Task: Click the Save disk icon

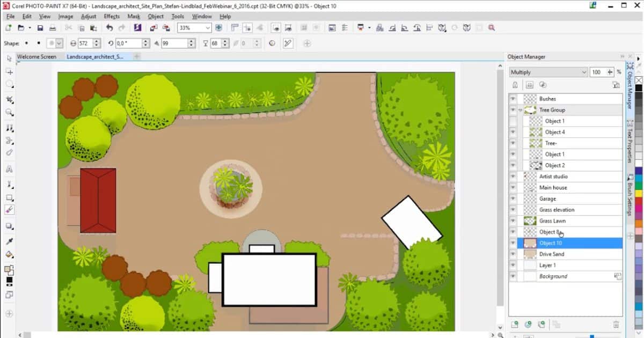Action: coord(40,28)
